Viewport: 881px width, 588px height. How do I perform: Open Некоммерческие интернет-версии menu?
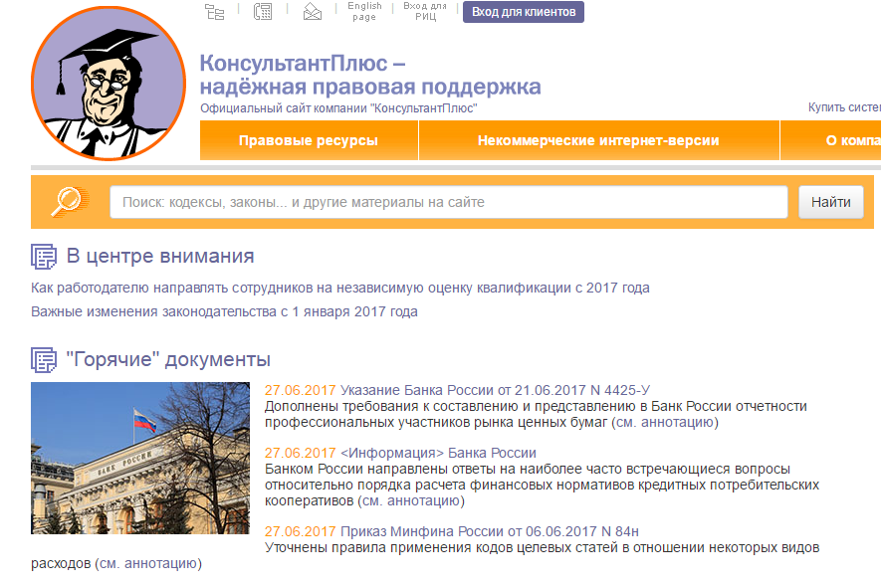[598, 140]
